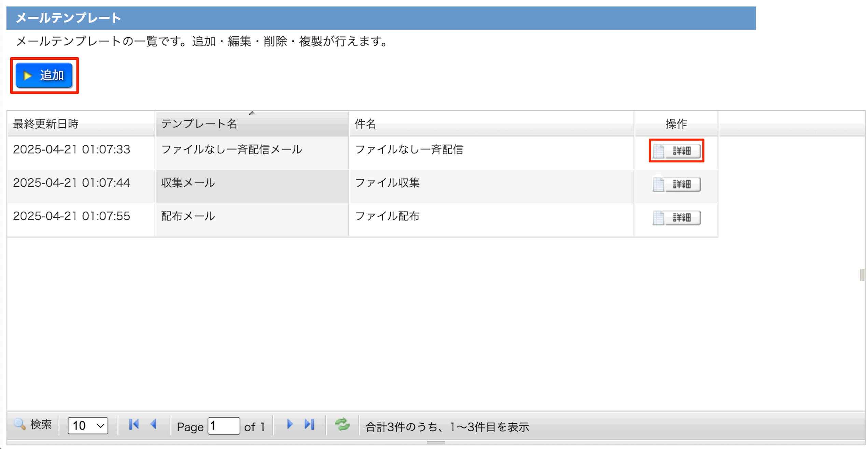Image resolution: width=868 pixels, height=449 pixels.
Task: Click the page number input field
Action: [224, 426]
